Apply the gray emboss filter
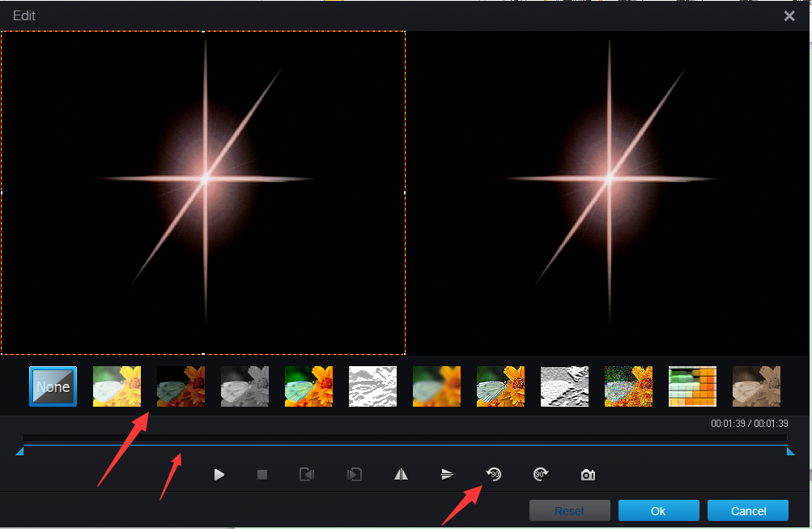The width and height of the screenshot is (812, 529). 564,386
